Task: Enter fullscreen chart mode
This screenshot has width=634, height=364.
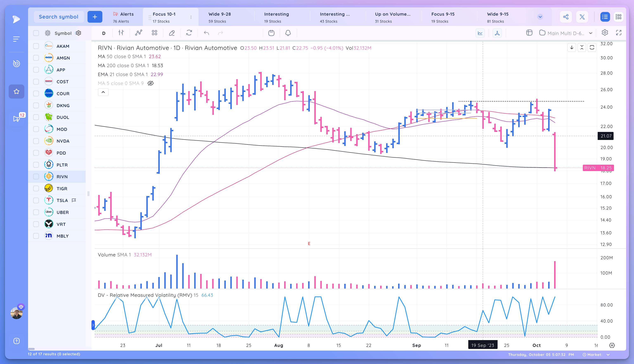Action: pyautogui.click(x=619, y=33)
